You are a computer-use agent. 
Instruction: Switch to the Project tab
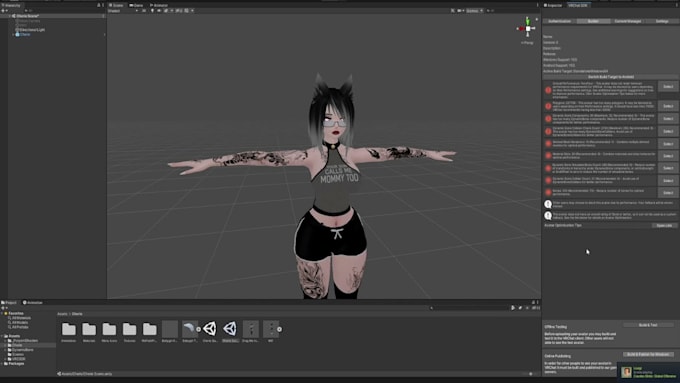click(x=9, y=302)
